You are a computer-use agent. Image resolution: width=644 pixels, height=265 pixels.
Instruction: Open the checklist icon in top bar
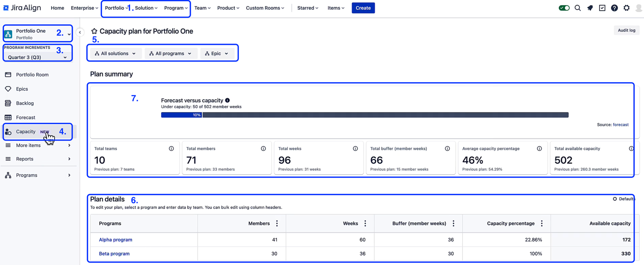click(602, 8)
